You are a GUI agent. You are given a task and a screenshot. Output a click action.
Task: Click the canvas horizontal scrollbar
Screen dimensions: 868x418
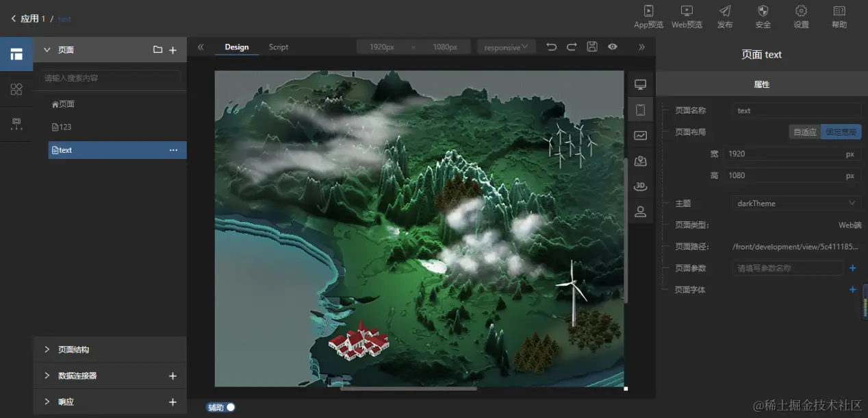click(408, 389)
